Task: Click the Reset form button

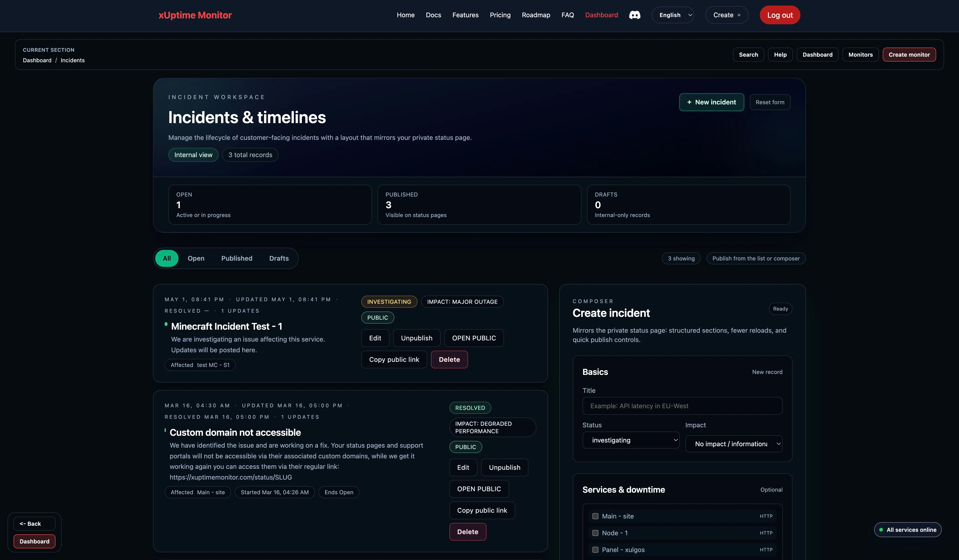Action: coord(770,102)
